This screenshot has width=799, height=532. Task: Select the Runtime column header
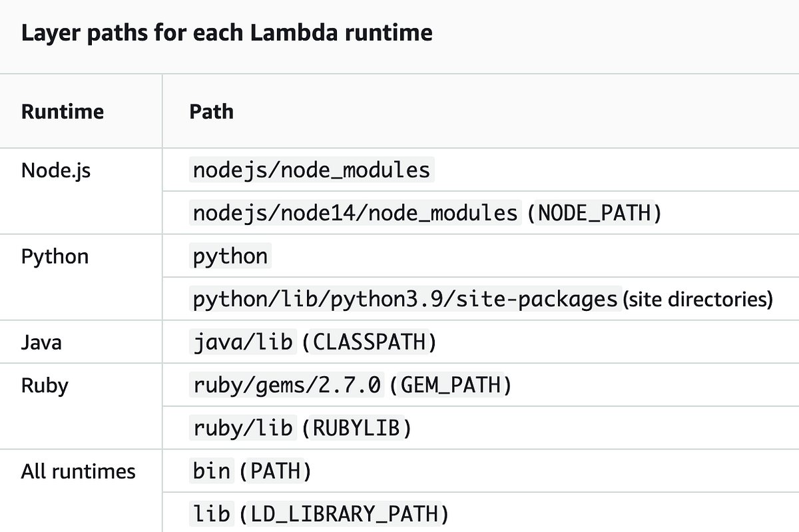click(x=63, y=111)
